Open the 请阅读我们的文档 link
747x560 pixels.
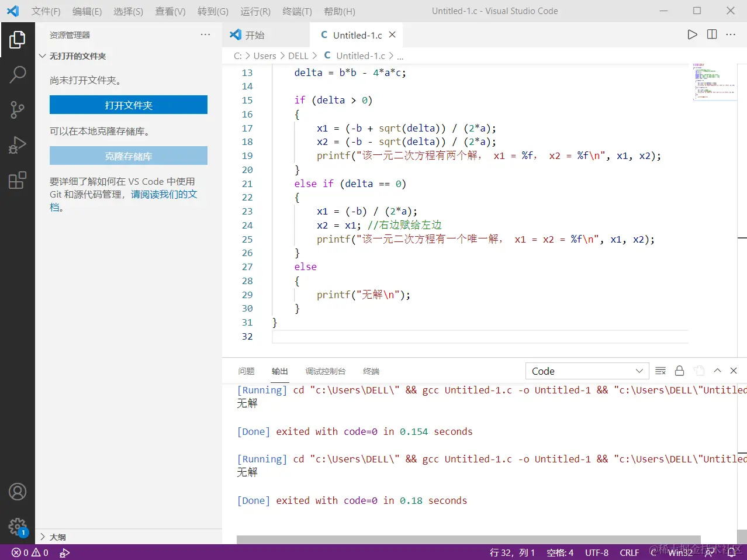tap(164, 195)
